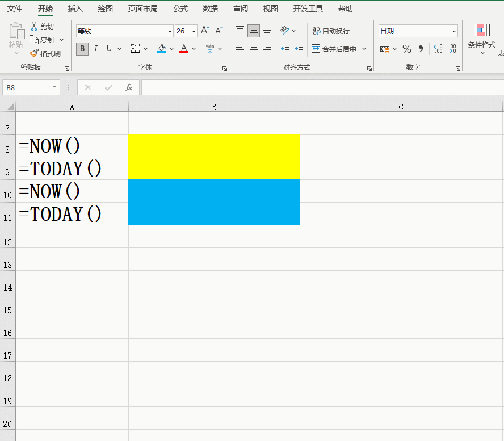Switch to the Draw (绘图) tab
504x441 pixels.
106,9
